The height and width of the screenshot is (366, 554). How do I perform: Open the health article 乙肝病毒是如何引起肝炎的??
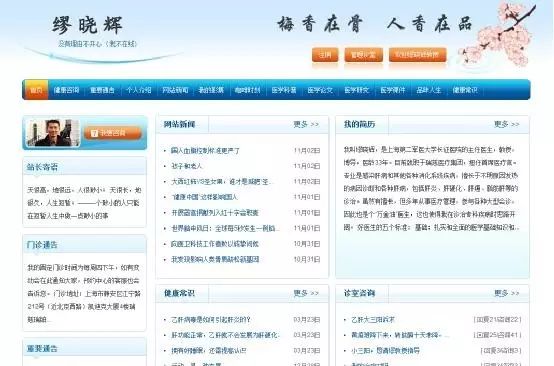(211, 320)
